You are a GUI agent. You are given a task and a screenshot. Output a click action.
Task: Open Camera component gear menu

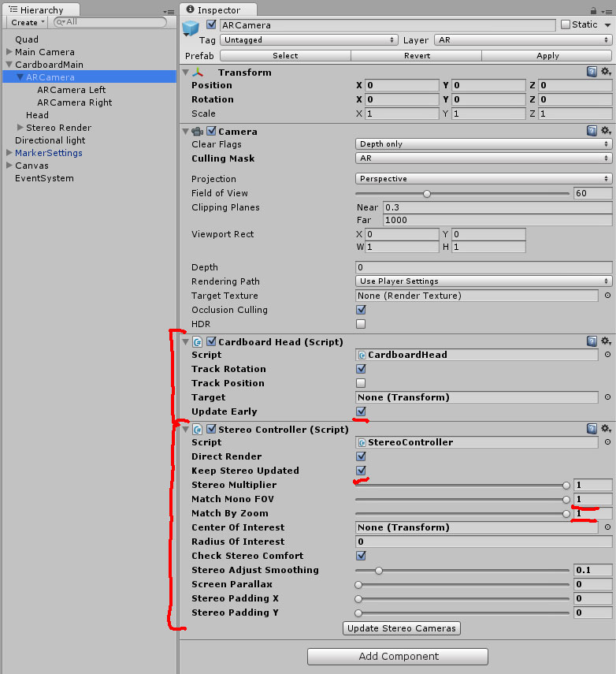(606, 130)
